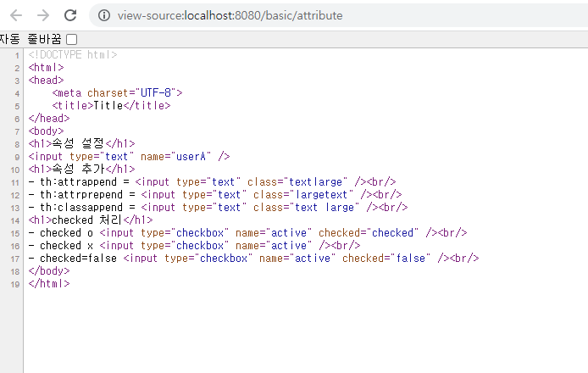588x373 pixels.
Task: Click the <h1>checked 처리</h1> line
Action: click(91, 220)
